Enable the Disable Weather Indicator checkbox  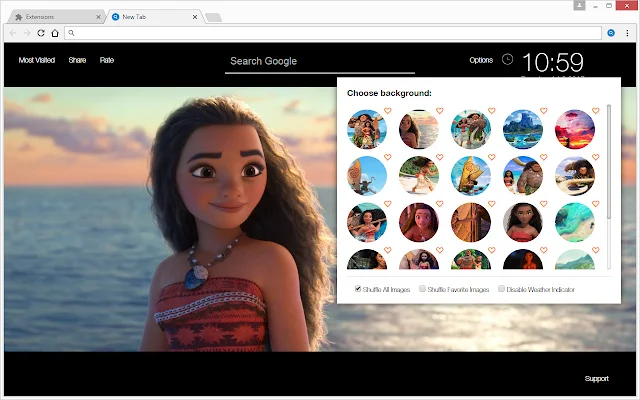[501, 289]
